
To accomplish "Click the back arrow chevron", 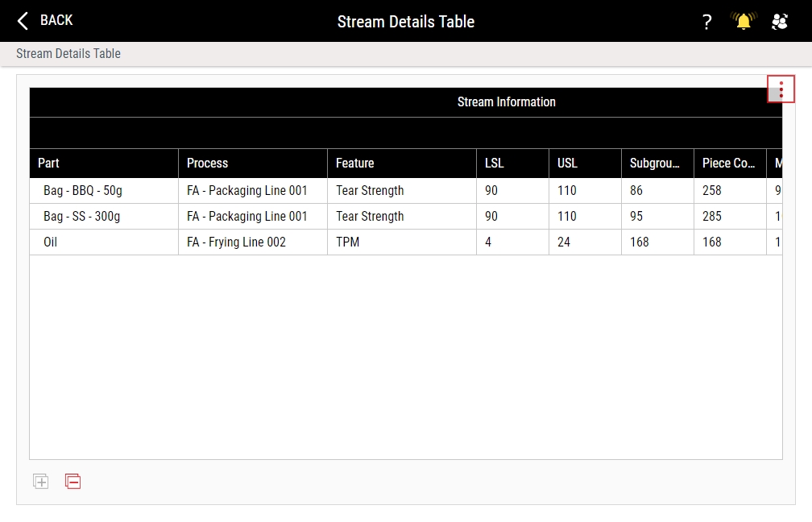I will 23,21.
